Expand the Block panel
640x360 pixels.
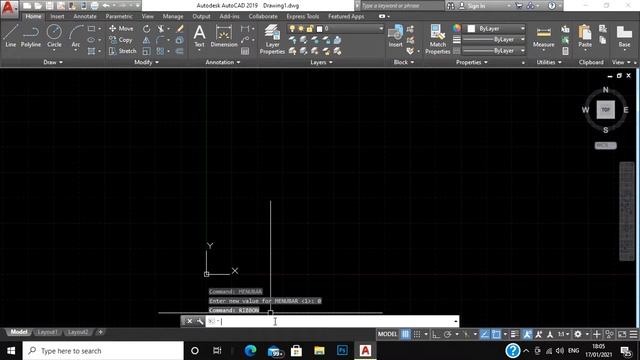click(404, 62)
